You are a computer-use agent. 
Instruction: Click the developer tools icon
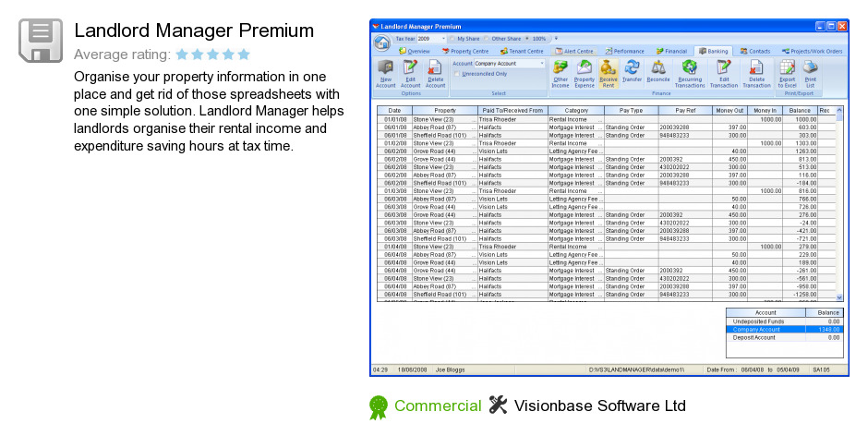coord(498,405)
